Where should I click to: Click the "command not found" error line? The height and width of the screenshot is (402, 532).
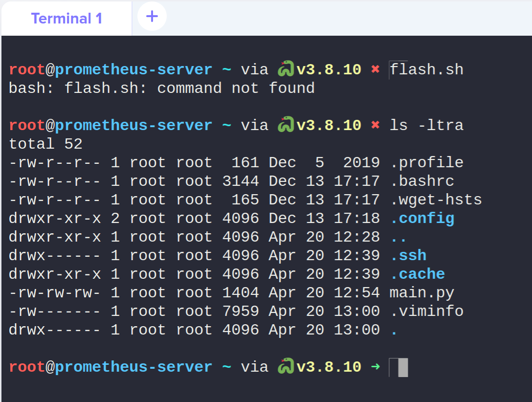[161, 88]
